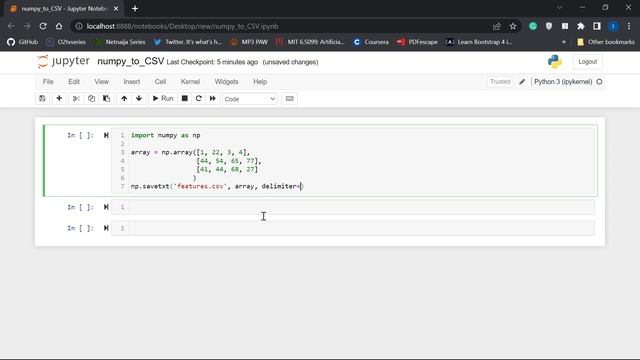
Task: Open the Other bookmarks folder
Action: tap(606, 42)
